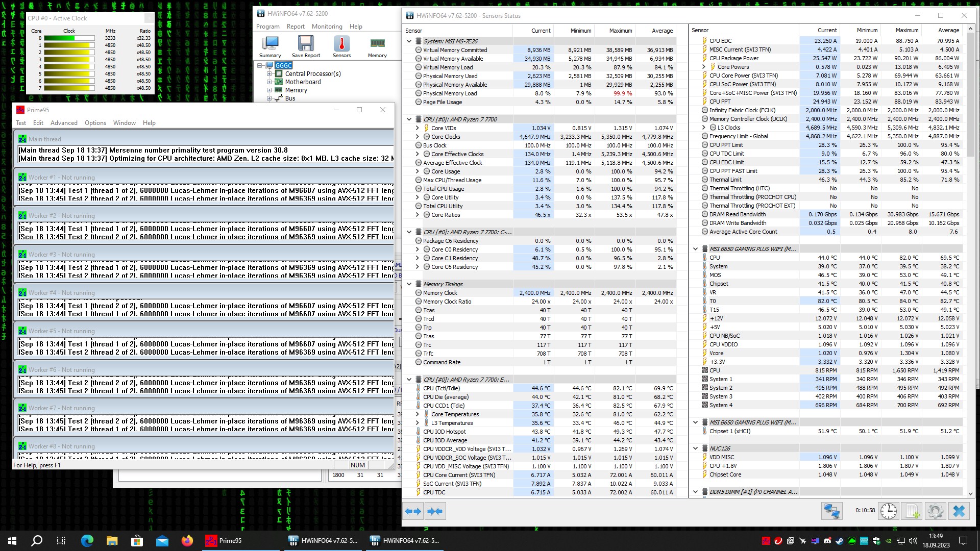Select the Bus tree item
The height and width of the screenshot is (551, 980).
(290, 98)
